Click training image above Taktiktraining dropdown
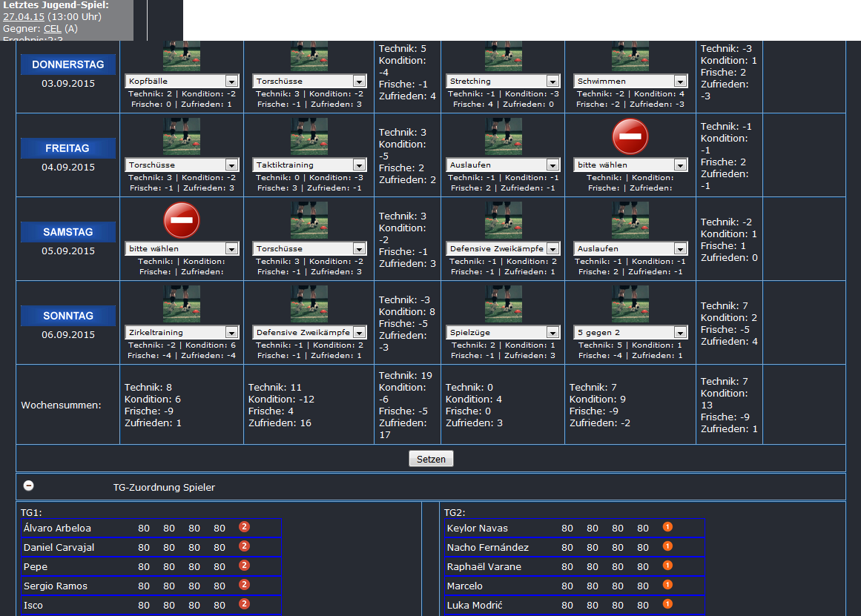The width and height of the screenshot is (861, 616). 309,137
